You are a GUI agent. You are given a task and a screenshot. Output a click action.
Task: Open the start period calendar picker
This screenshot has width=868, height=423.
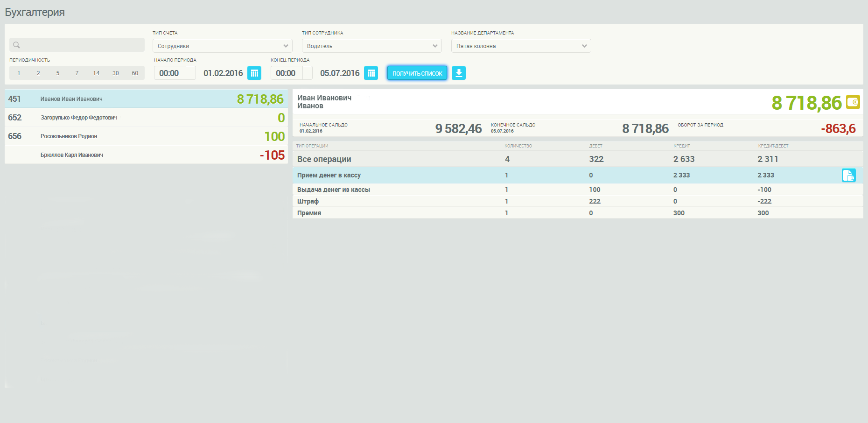point(254,73)
